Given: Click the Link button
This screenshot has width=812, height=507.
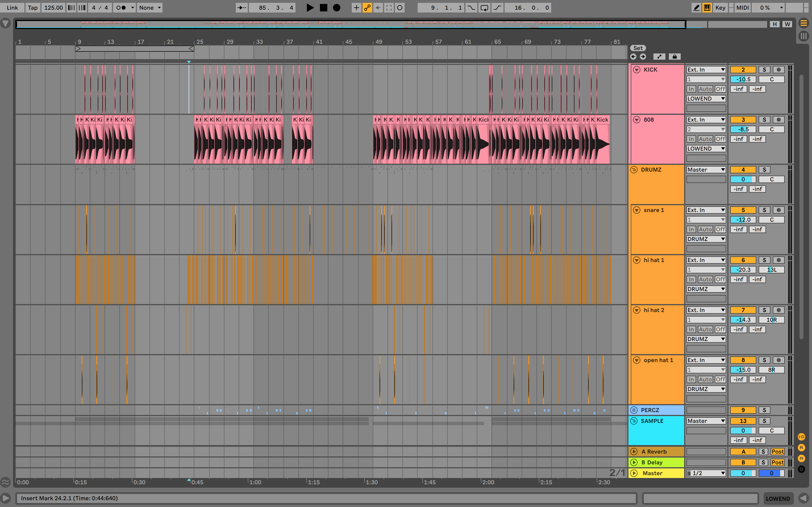Looking at the screenshot, I should point(13,8).
